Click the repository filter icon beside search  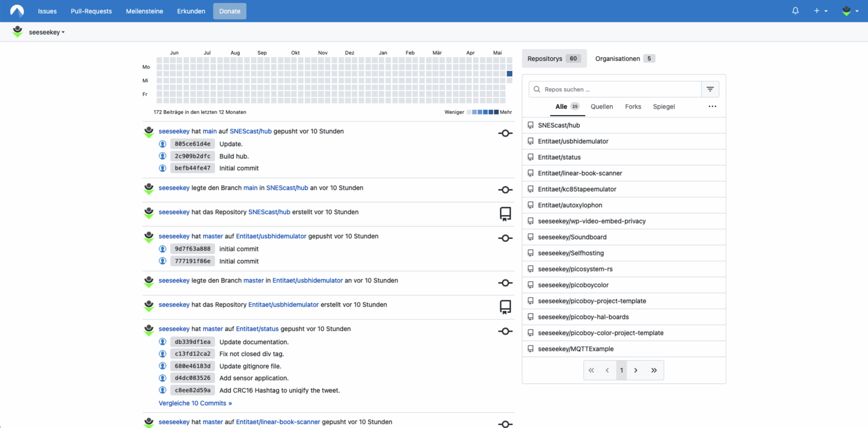point(710,89)
